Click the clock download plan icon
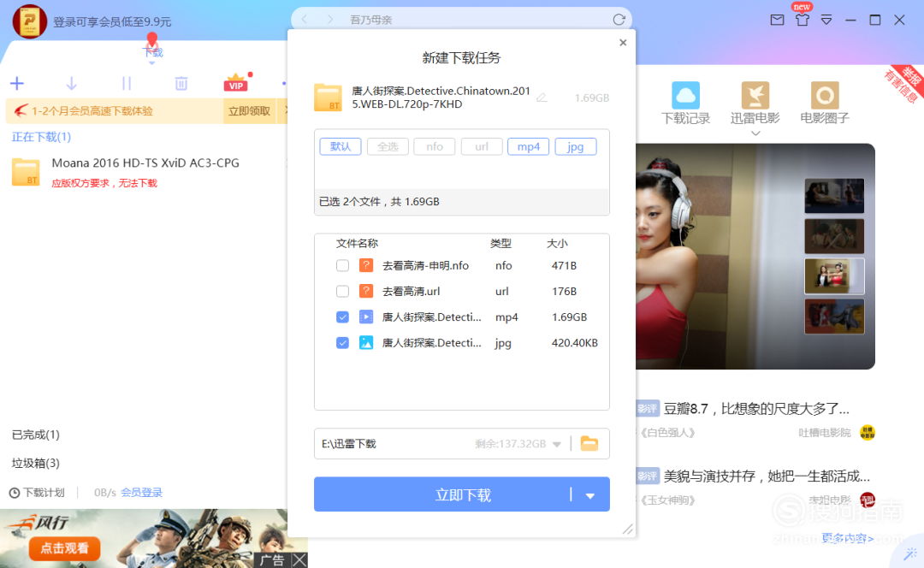The image size is (924, 568). [x=15, y=493]
